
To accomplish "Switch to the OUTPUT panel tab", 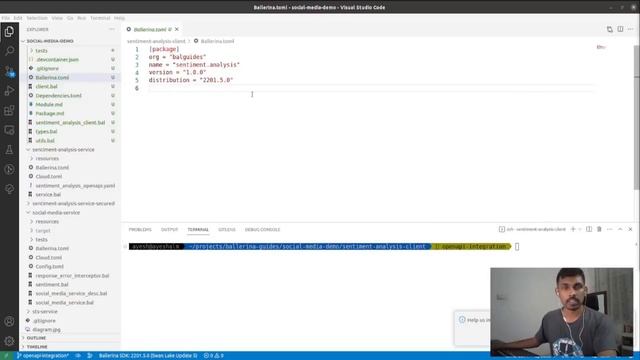I will 169,229.
